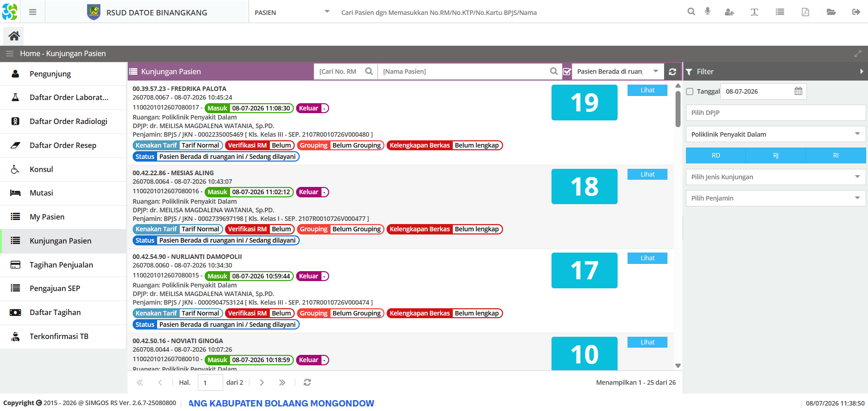Enable the Tanggal filter checkbox
Image resolution: width=868 pixels, height=411 pixels.
point(690,91)
